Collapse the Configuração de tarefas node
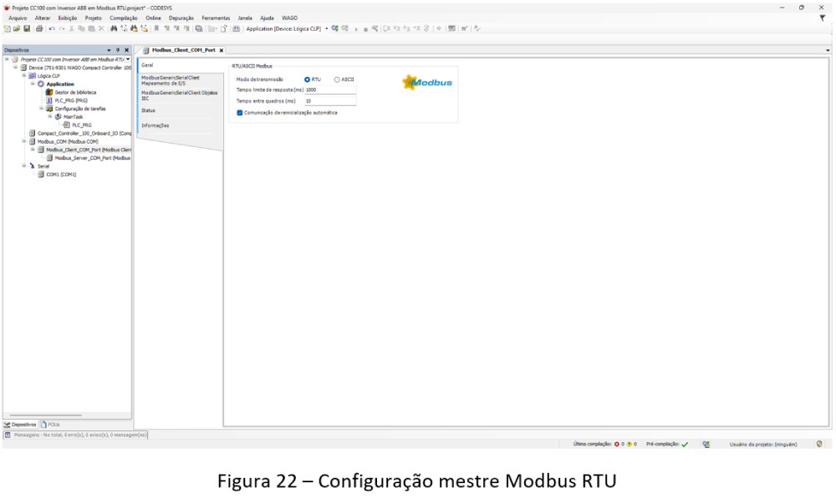The image size is (836, 504). click(x=41, y=109)
